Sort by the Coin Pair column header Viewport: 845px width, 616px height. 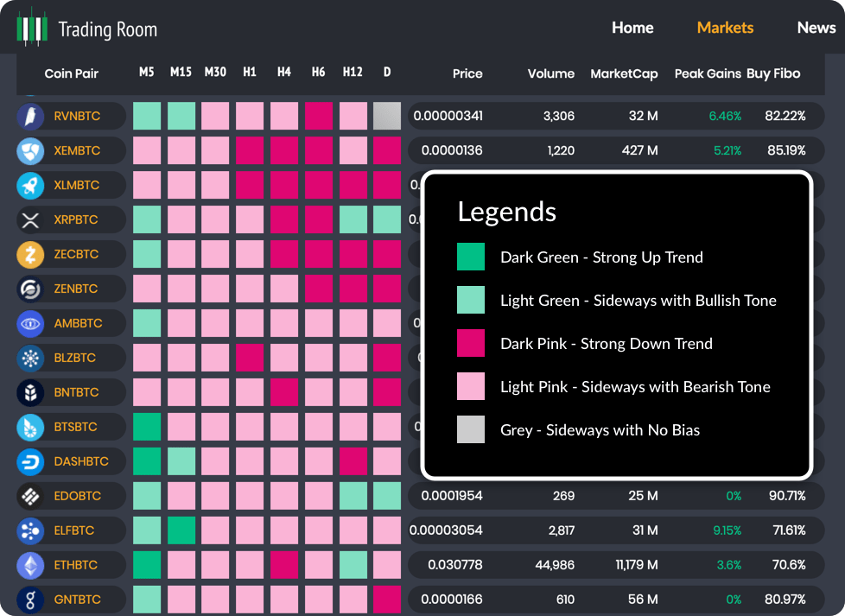tap(71, 73)
